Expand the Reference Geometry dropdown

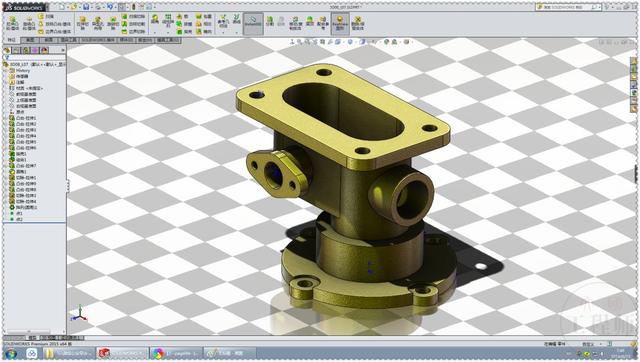[x=223, y=31]
